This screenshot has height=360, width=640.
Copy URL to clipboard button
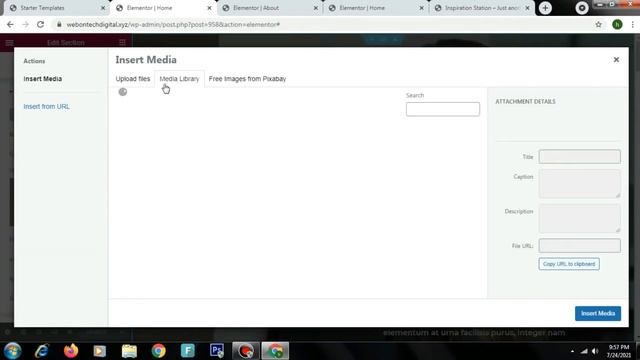click(569, 264)
